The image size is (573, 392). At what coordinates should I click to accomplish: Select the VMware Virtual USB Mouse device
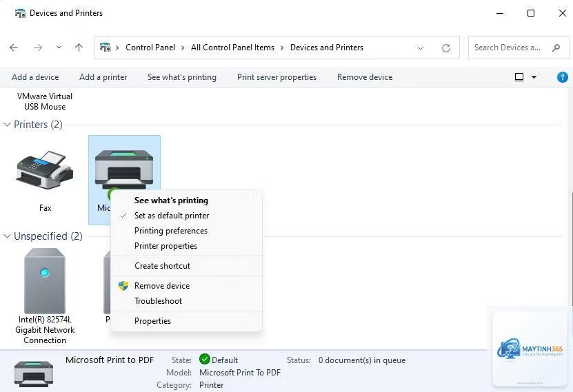point(45,101)
